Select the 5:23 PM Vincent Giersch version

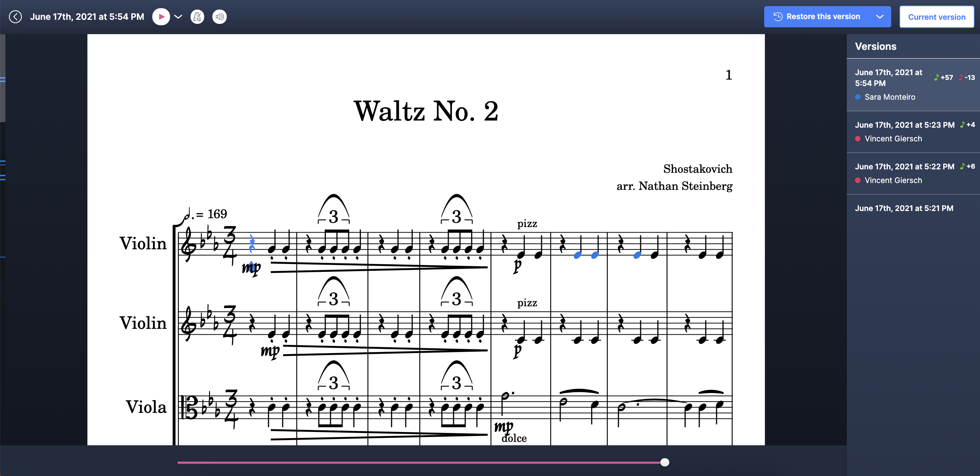913,132
